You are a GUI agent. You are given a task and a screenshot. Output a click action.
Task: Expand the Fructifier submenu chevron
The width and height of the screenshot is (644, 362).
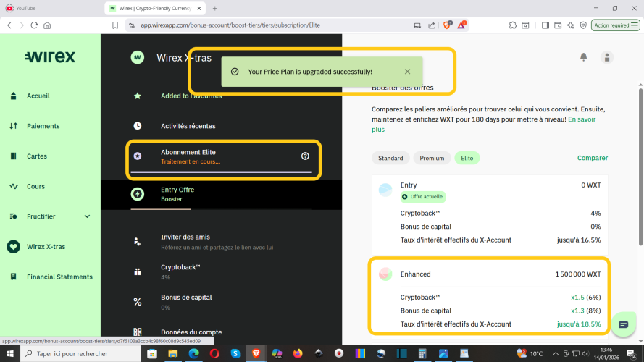point(87,216)
